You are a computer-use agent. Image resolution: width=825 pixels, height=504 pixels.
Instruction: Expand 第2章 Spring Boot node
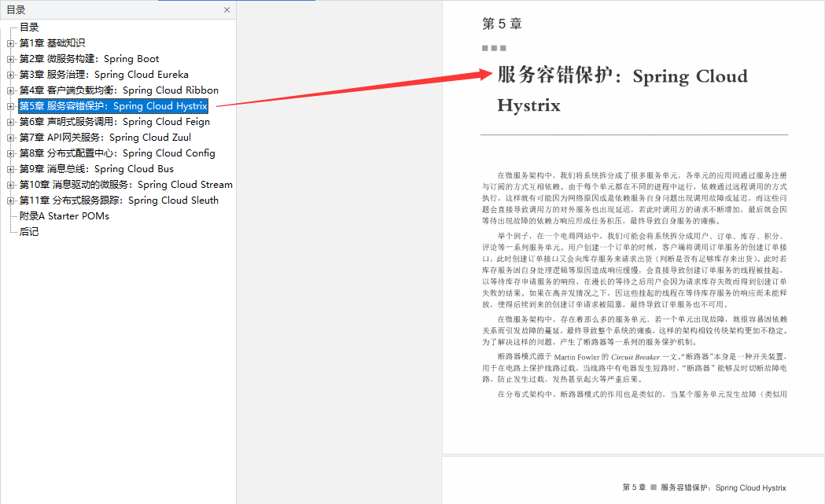(10, 59)
